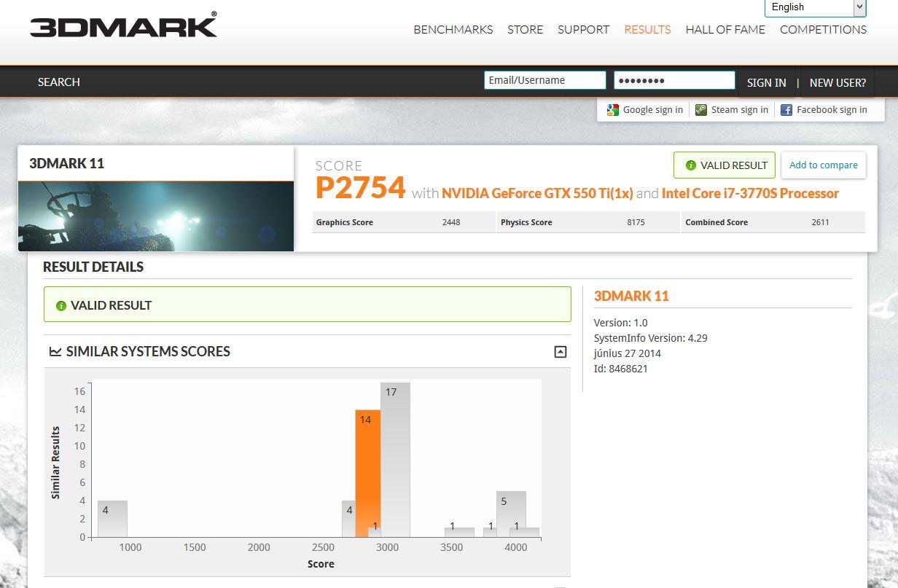Click the Facebook sign in icon
This screenshot has height=588, width=898.
coord(786,110)
